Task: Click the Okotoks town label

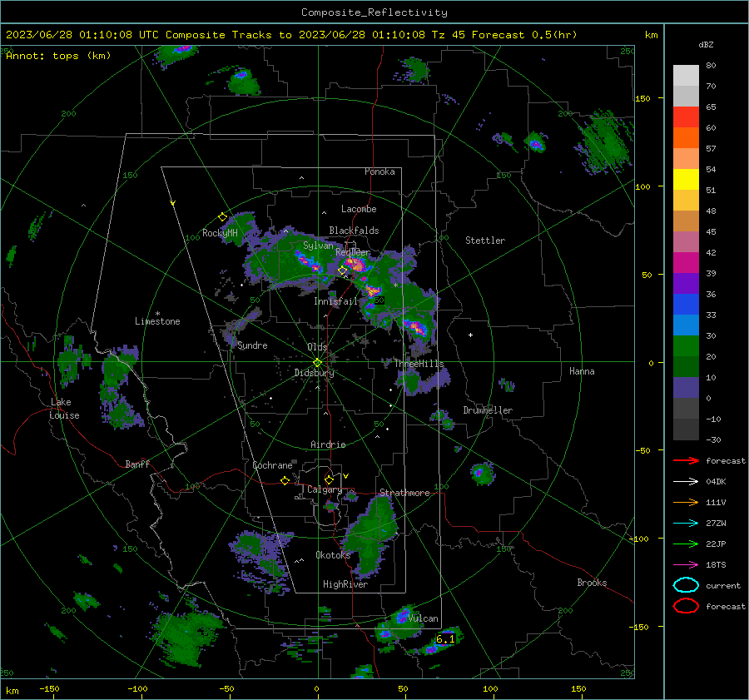Action: point(333,554)
